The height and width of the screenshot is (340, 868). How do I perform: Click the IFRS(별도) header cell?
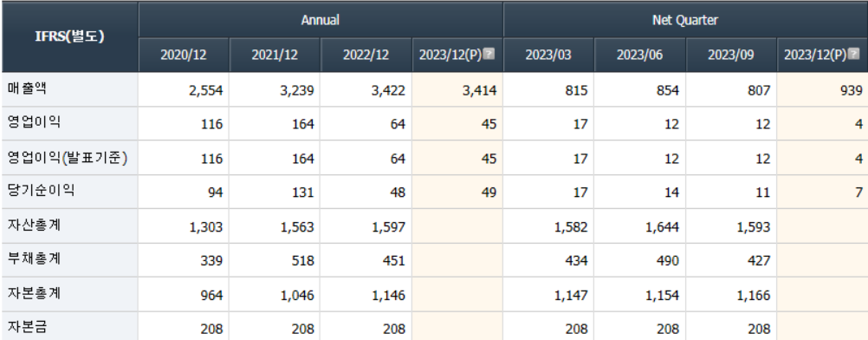tap(70, 37)
